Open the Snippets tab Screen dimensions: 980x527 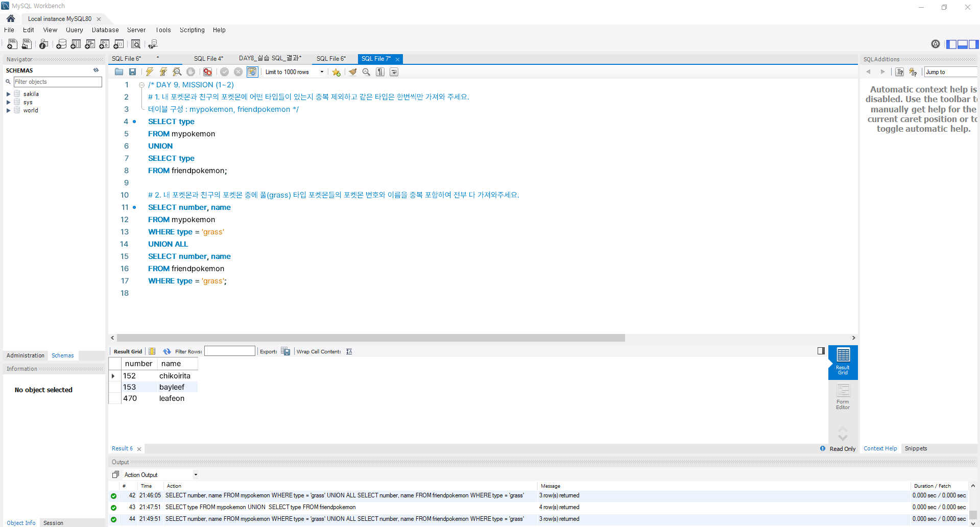tap(916, 448)
